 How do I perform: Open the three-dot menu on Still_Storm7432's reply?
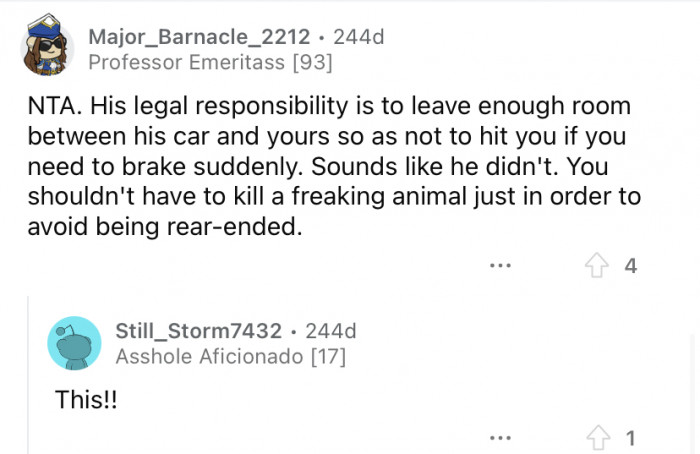[500, 437]
